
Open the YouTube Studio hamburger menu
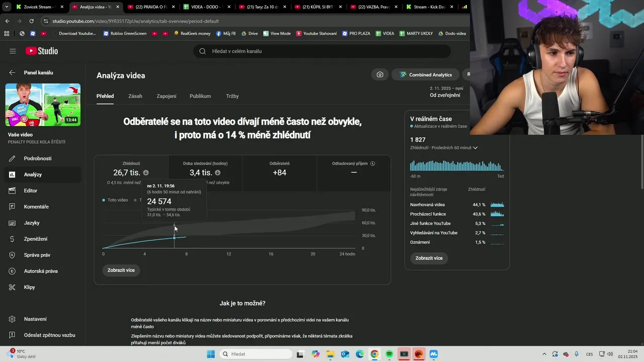[x=13, y=51]
